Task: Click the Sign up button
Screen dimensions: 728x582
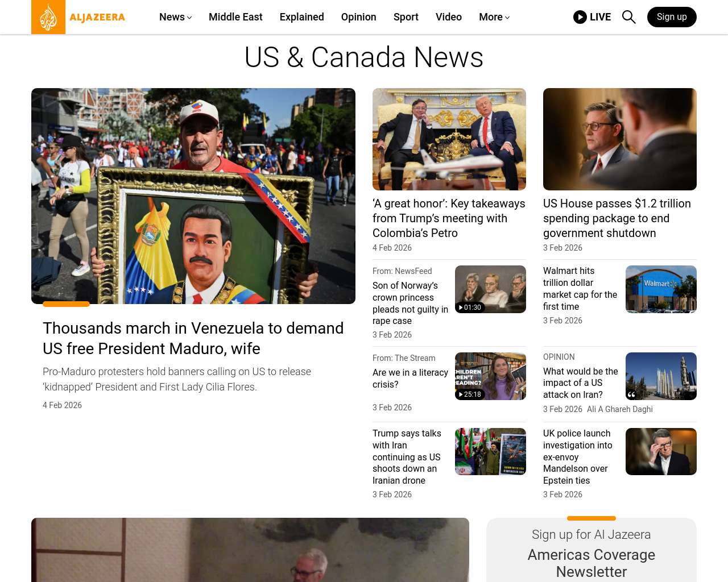Action: point(671,17)
